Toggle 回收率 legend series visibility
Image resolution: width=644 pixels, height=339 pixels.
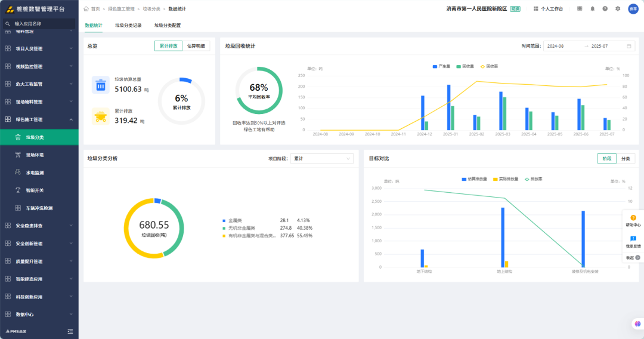coord(489,66)
